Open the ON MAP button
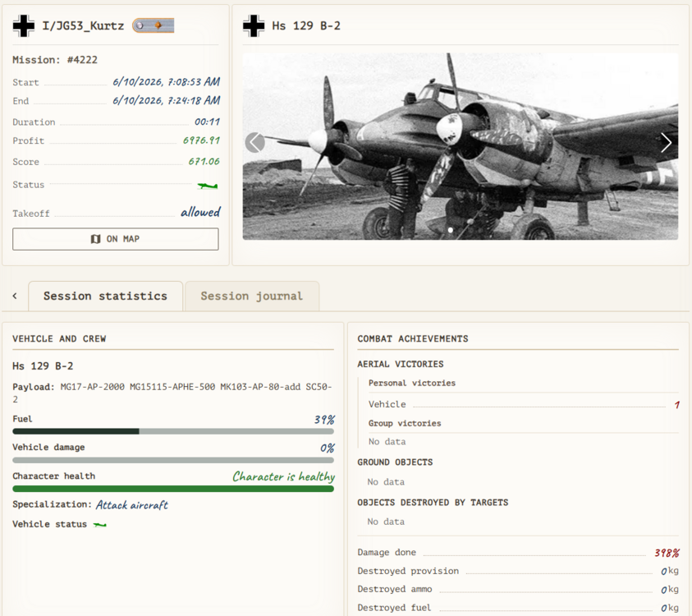 pos(116,239)
